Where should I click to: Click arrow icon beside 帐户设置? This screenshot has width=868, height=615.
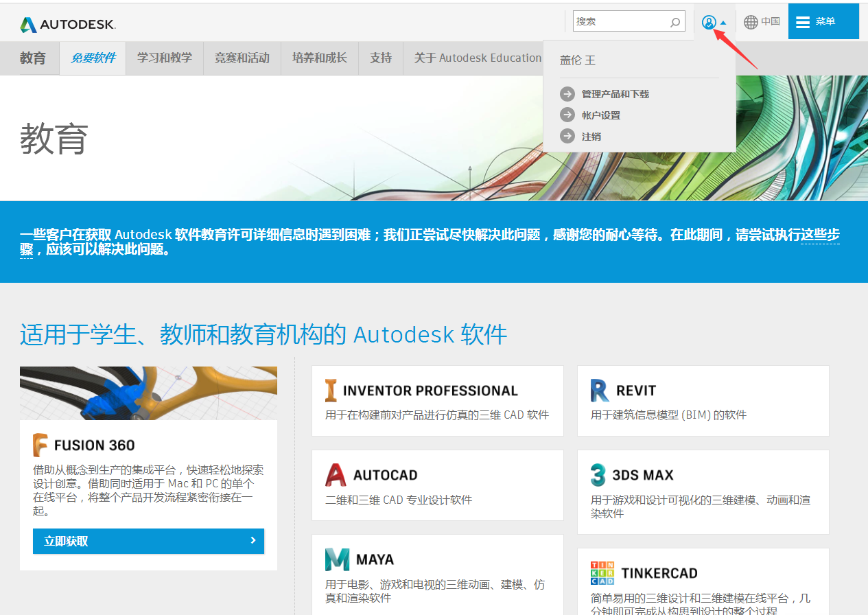click(x=567, y=115)
